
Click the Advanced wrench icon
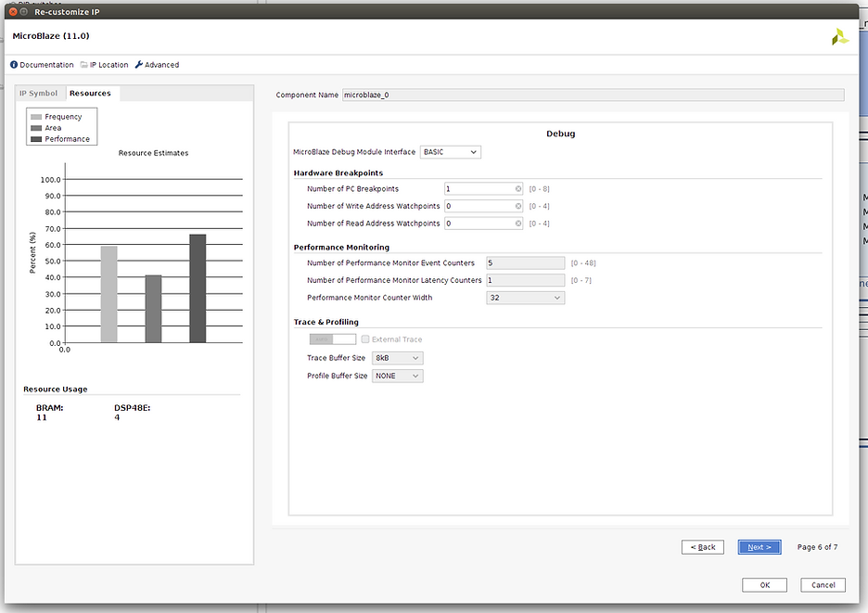(139, 65)
